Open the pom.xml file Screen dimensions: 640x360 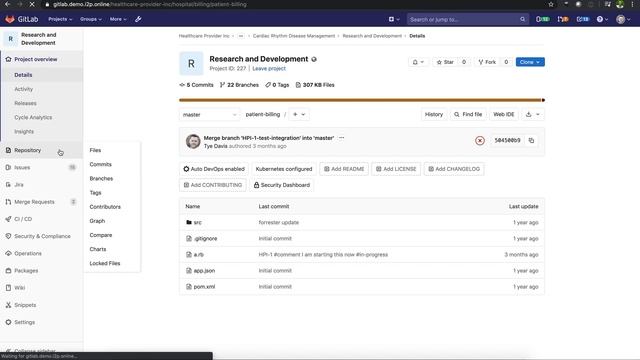click(204, 287)
